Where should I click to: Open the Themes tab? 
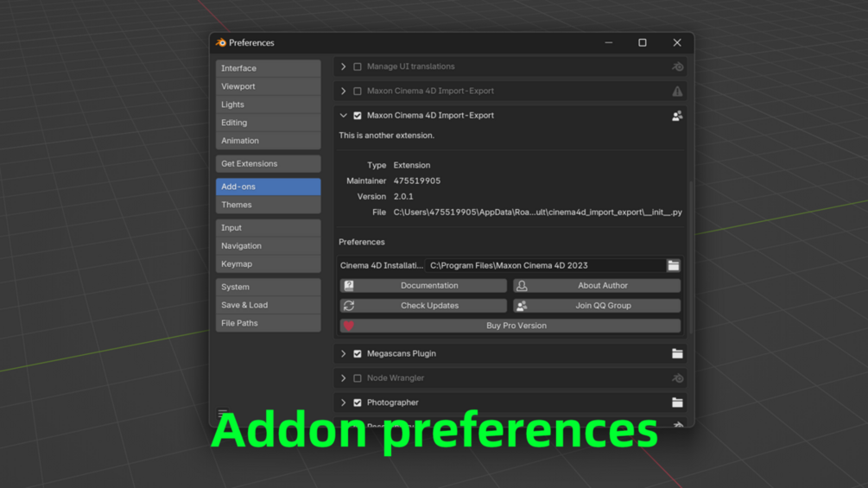click(268, 205)
